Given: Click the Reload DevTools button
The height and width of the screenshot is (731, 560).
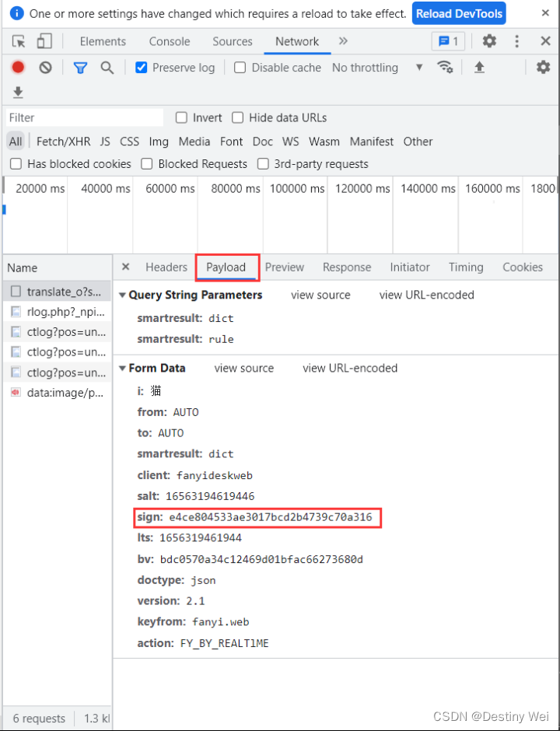Looking at the screenshot, I should [x=459, y=13].
